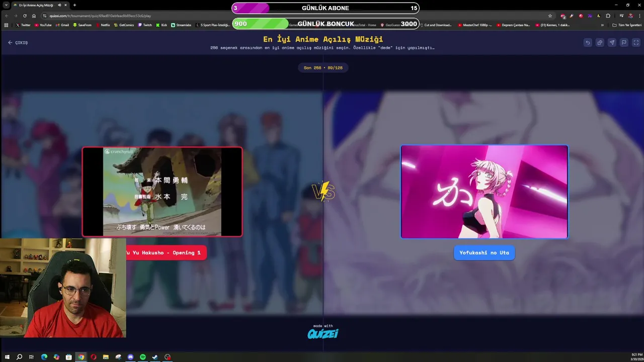Expand hidden bookmarks with double chevron
The width and height of the screenshot is (644, 362).
(602, 25)
